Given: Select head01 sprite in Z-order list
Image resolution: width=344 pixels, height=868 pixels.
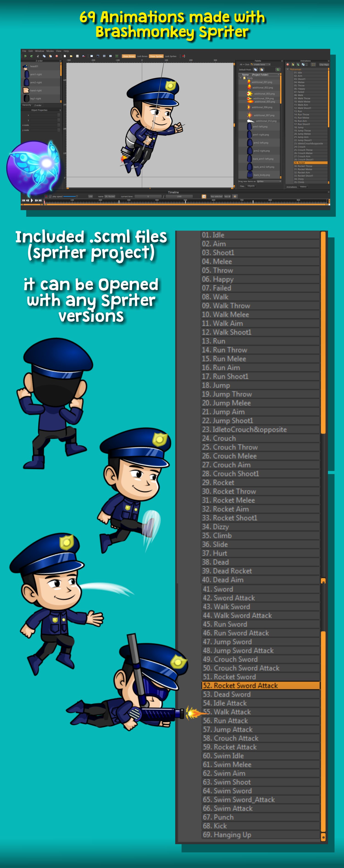Looking at the screenshot, I should (x=41, y=66).
